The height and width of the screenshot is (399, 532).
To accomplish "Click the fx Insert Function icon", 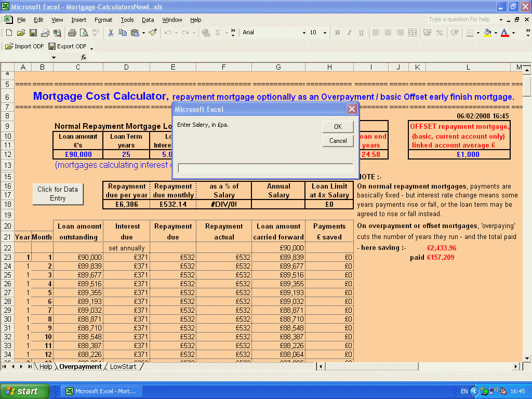I will click(x=84, y=57).
